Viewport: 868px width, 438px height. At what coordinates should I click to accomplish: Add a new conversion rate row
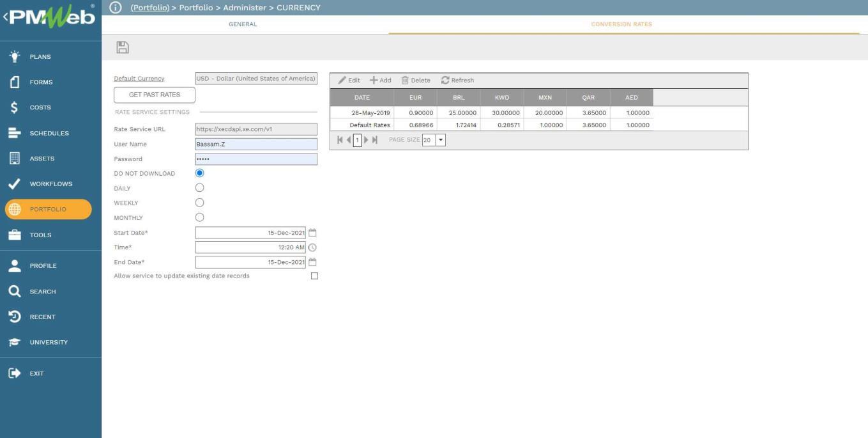coord(381,81)
